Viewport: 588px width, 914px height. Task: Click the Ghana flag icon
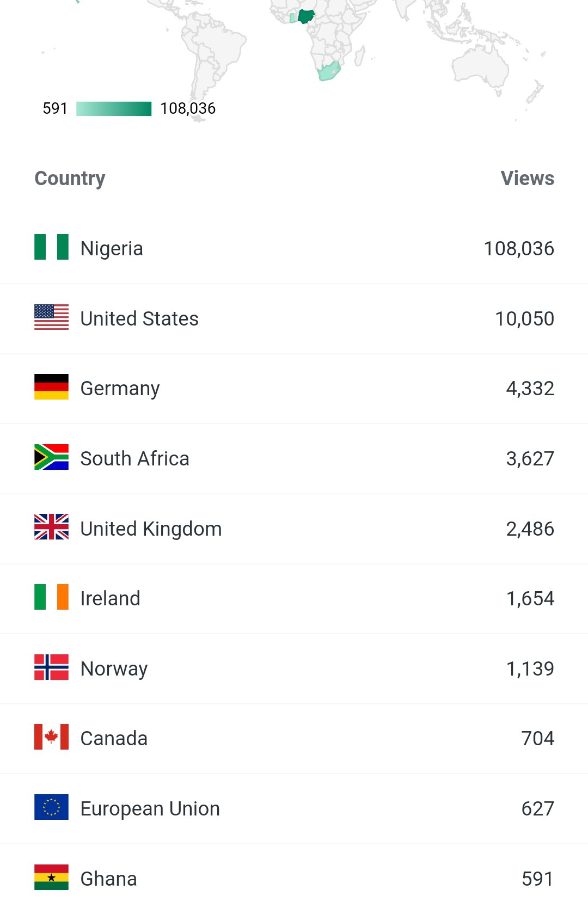click(51, 878)
